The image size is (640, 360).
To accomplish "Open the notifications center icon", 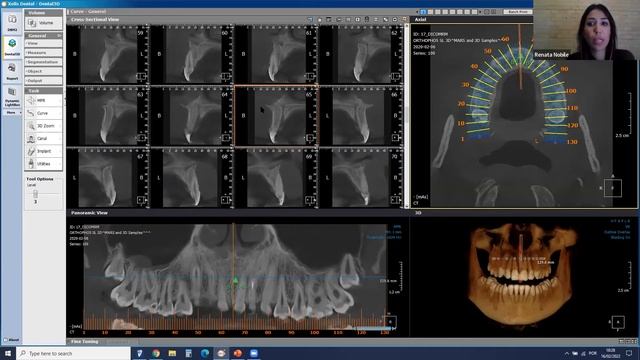I will coord(629,353).
